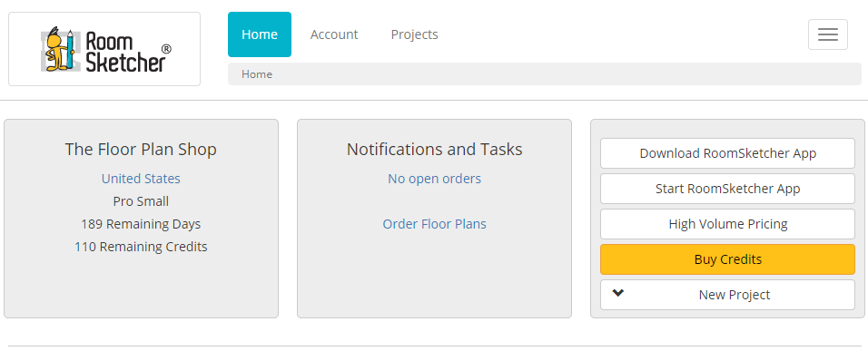Screen dimensions: 868x351
Task: Click the 189 Remaining Days text
Action: click(141, 224)
